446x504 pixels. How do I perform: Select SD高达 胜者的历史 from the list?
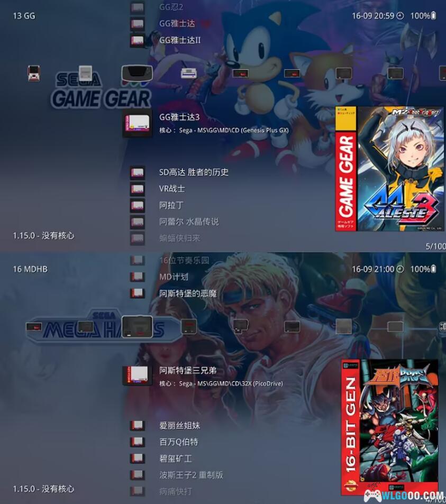(194, 172)
